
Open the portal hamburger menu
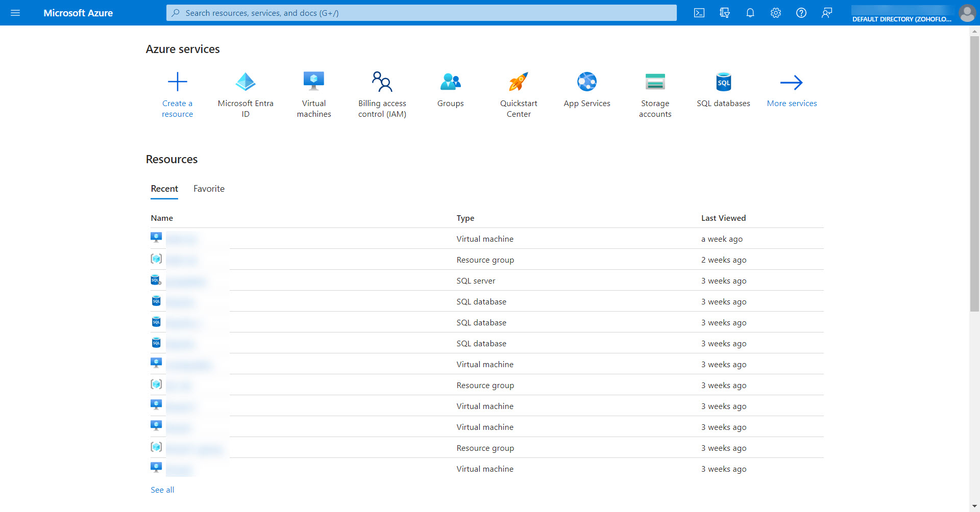click(15, 13)
